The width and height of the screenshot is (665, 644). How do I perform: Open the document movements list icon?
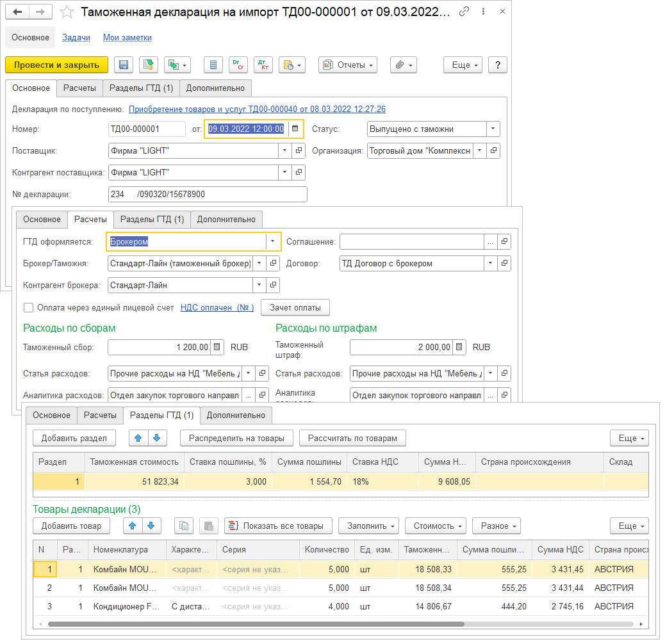click(x=214, y=65)
